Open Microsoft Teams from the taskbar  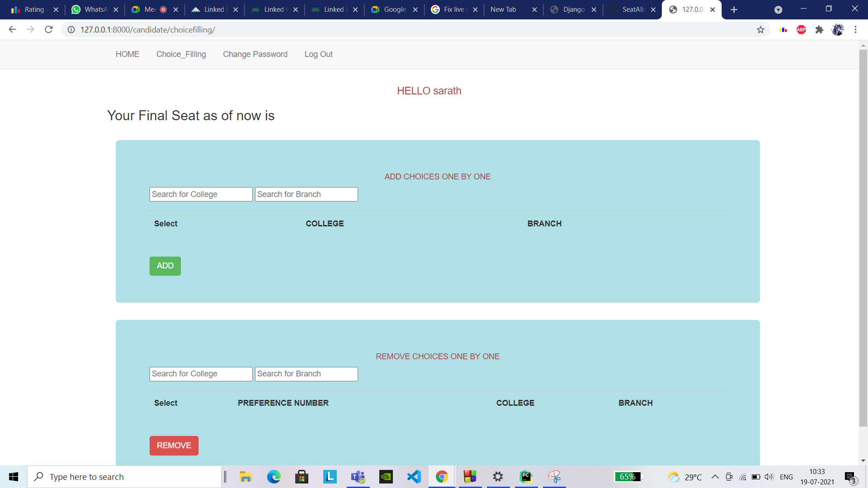click(358, 477)
